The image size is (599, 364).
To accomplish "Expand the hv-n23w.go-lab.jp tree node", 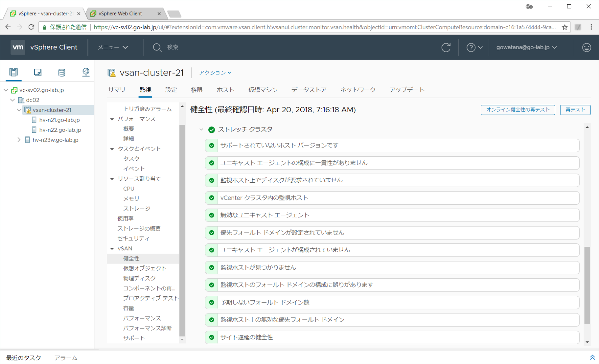I will click(19, 140).
